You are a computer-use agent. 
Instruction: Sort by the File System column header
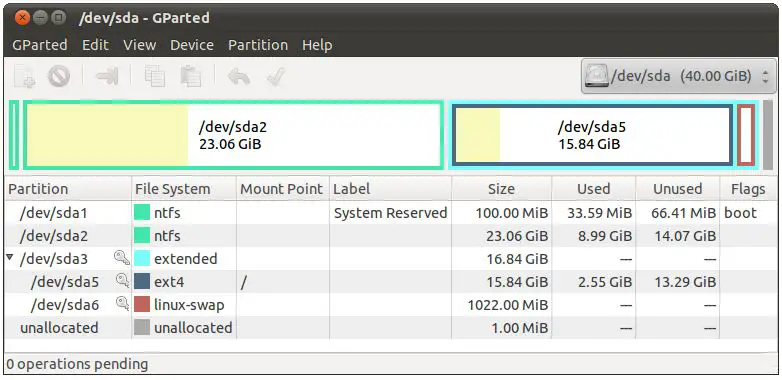(x=184, y=190)
